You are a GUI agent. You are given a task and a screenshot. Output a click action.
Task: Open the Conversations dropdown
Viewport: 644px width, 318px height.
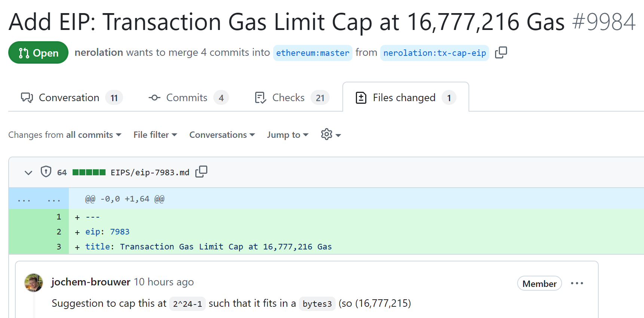click(222, 135)
